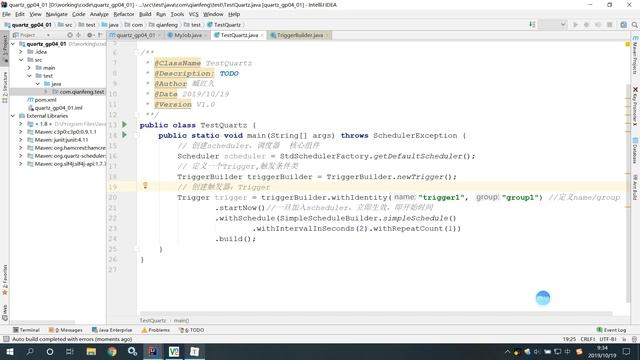
Task: Toggle the line 12 comment fold marker
Action: click(136, 115)
